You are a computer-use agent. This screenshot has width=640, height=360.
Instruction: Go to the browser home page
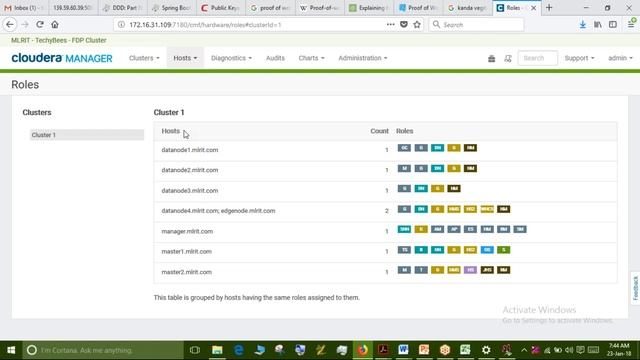pyautogui.click(x=55, y=24)
